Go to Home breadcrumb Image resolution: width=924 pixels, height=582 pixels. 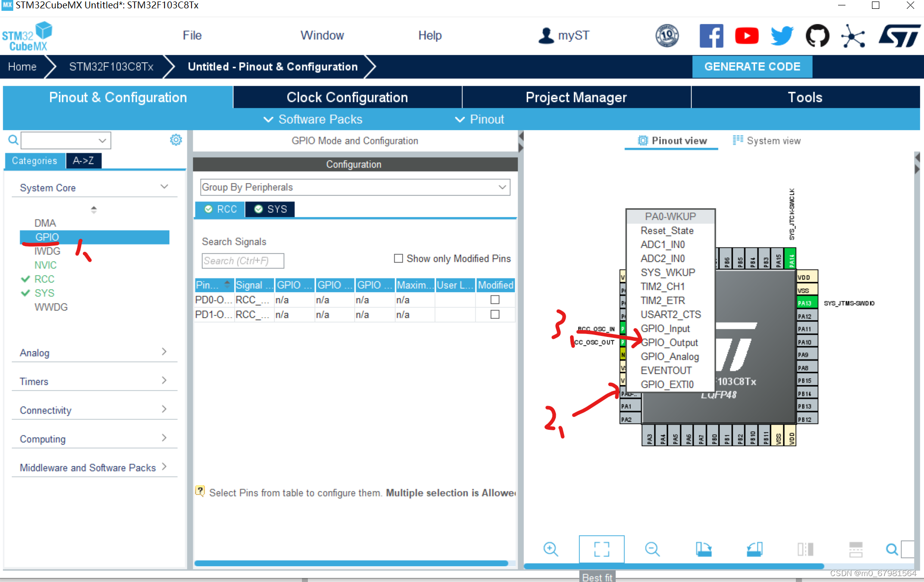tap(22, 67)
